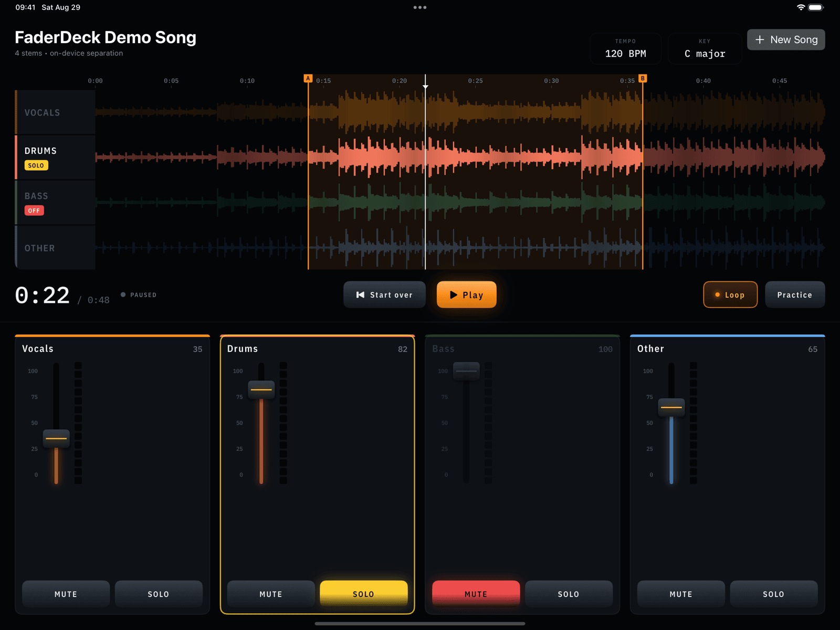Viewport: 840px width, 630px height.
Task: Select the BASS track label
Action: point(55,203)
